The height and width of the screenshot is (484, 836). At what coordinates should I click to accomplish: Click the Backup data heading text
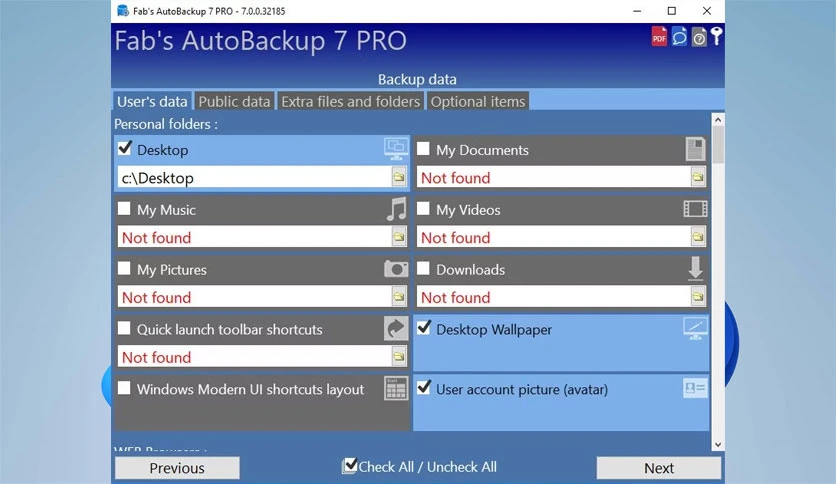(417, 79)
